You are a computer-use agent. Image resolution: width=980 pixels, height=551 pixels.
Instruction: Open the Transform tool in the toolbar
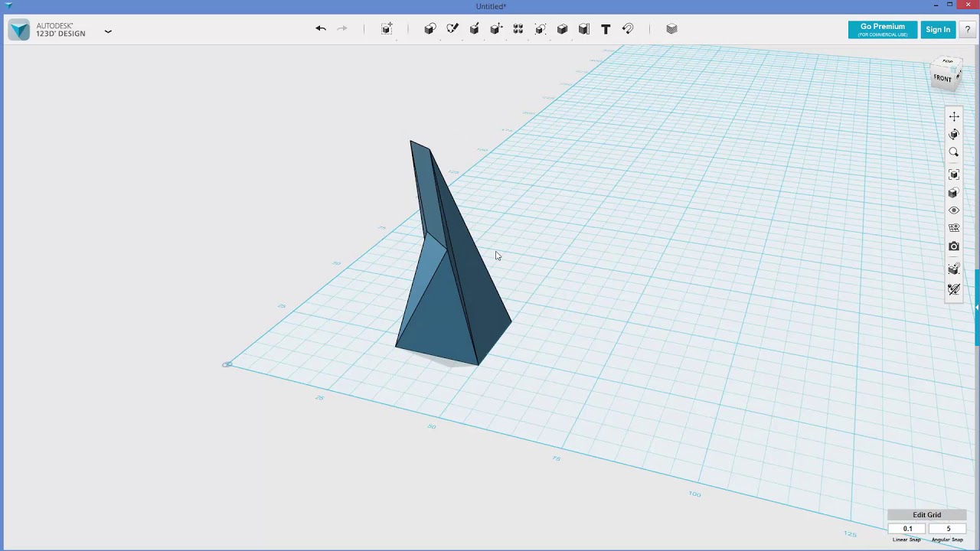[x=387, y=29]
